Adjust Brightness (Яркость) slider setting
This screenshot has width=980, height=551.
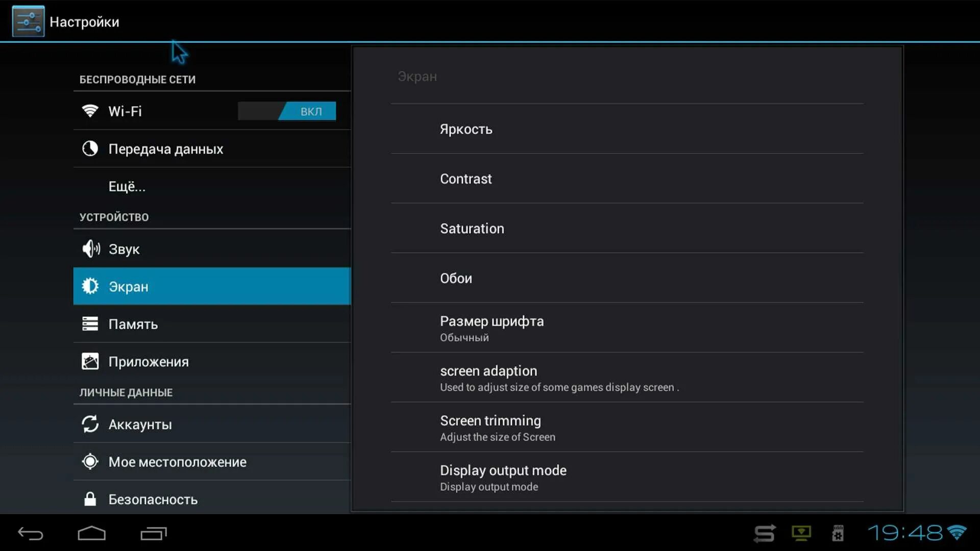coord(467,129)
